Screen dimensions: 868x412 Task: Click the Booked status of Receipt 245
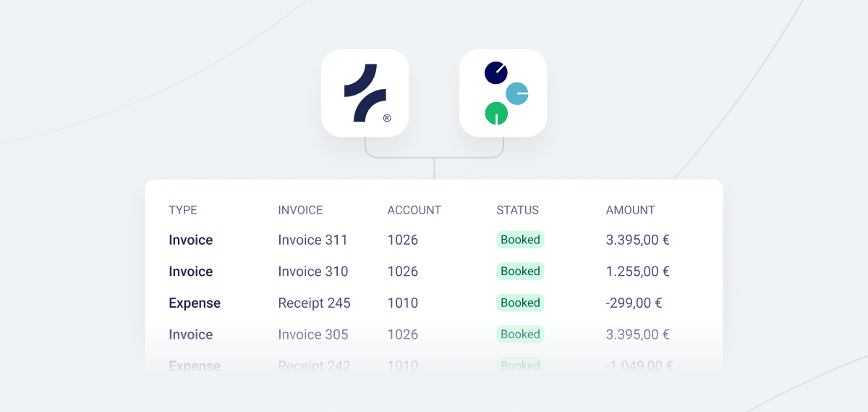tap(520, 303)
